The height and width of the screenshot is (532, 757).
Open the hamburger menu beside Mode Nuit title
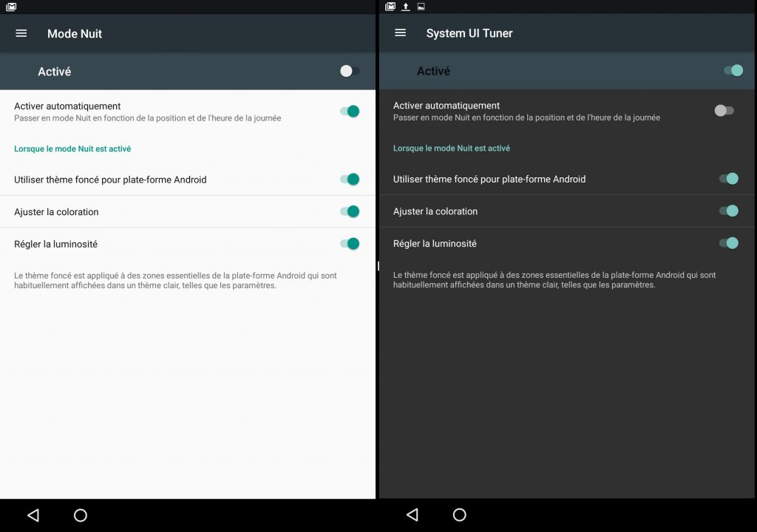[21, 33]
